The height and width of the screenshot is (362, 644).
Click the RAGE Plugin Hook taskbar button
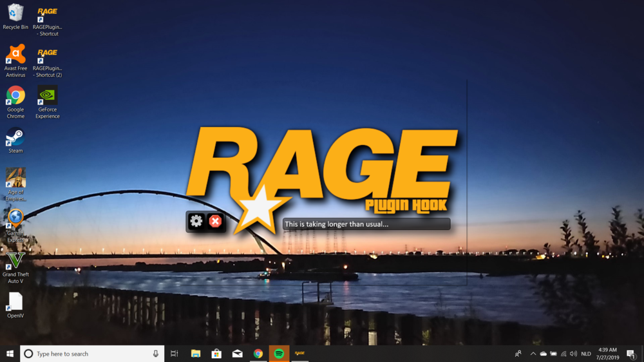point(300,354)
